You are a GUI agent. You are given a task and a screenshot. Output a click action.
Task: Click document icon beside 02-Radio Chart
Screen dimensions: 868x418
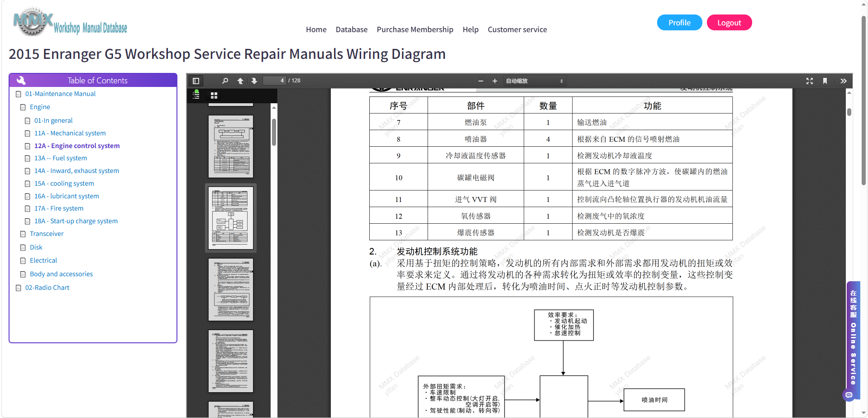click(19, 288)
